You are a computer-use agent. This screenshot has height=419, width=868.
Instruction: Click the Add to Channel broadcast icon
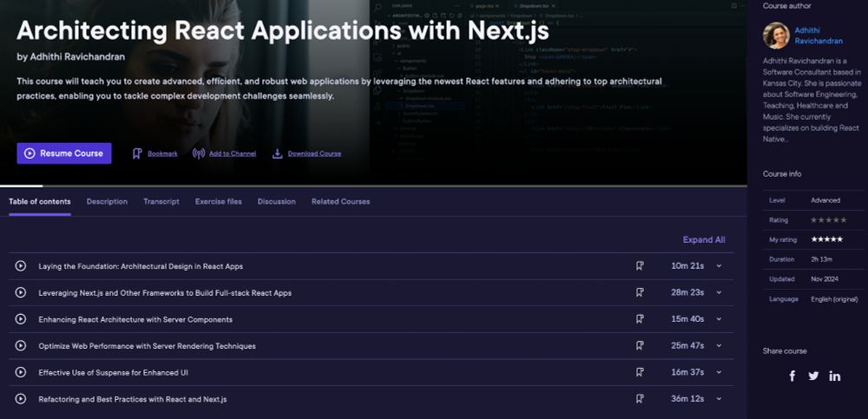point(198,154)
